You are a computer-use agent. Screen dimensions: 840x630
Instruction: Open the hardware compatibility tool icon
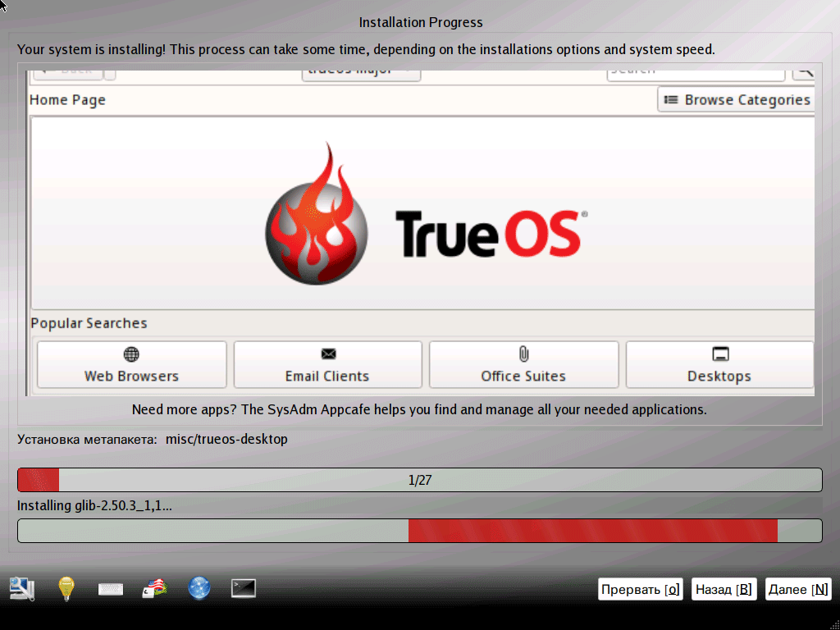click(22, 589)
